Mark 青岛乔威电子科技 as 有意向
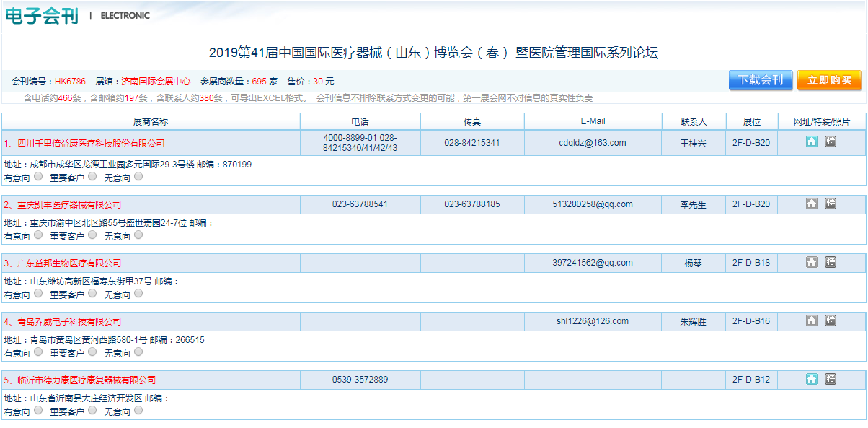Viewport: 868px width, 428px height. coord(37,351)
